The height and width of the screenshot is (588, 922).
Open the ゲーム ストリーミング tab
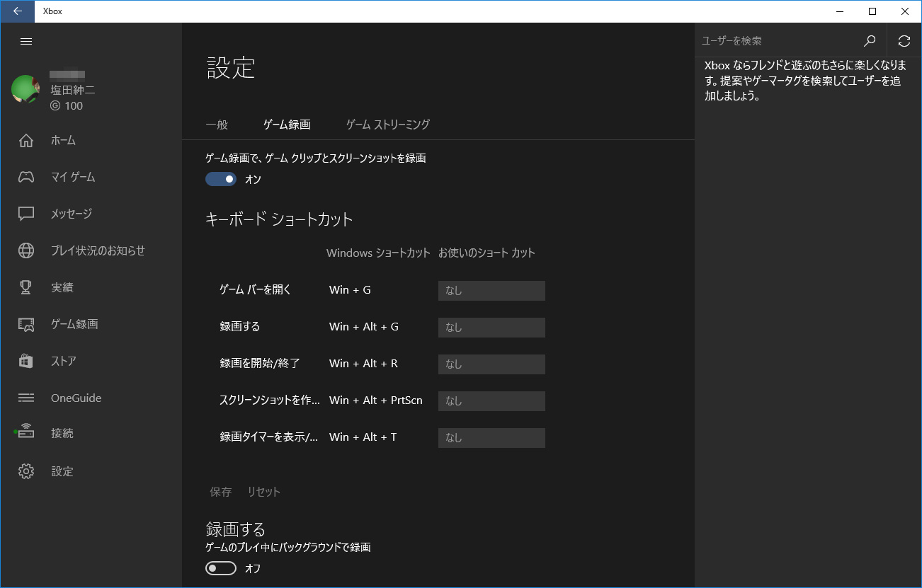point(387,125)
